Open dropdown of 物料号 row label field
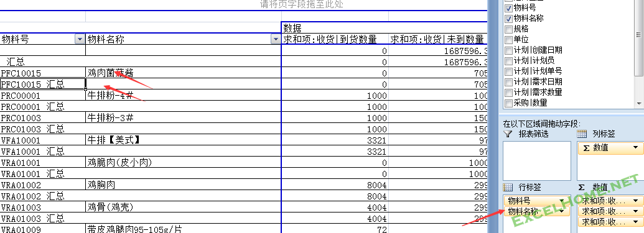Screen dimensions: 644x233 point(561,201)
